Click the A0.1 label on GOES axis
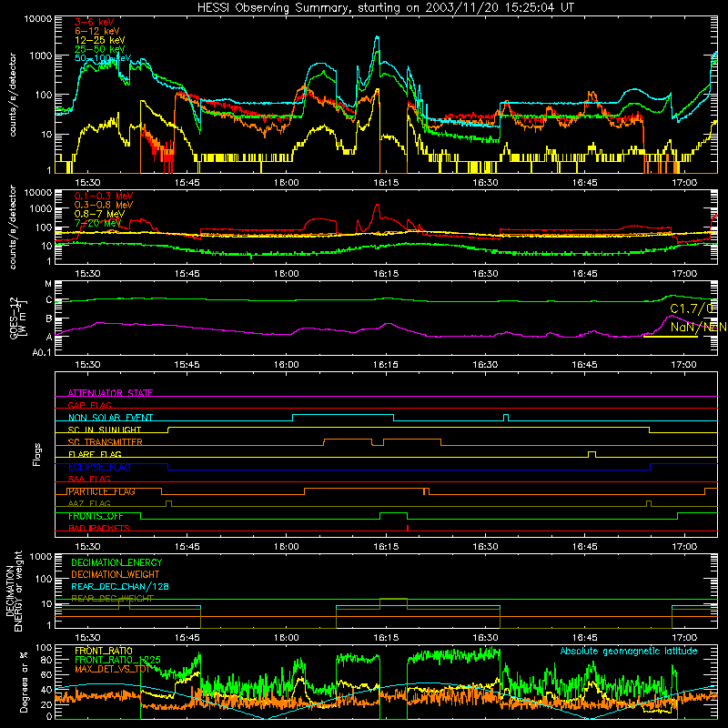This screenshot has height=728, width=728. [42, 352]
